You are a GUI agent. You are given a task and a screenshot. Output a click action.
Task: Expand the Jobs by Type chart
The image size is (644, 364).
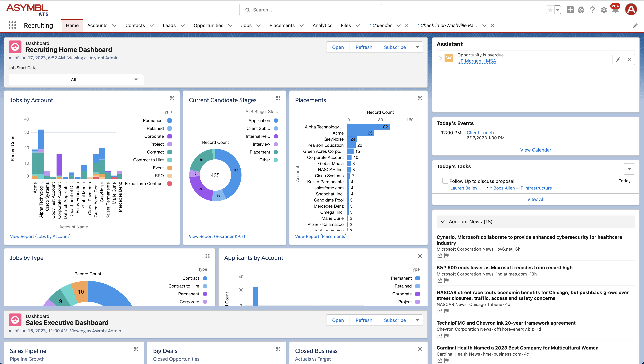pos(208,256)
